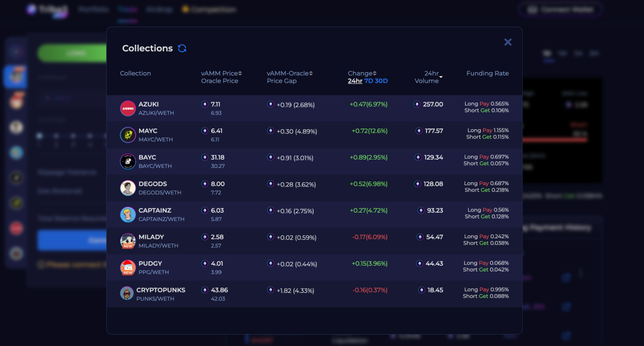Switch change period to 24hr
Screen dimensions: 644x346
click(355, 81)
